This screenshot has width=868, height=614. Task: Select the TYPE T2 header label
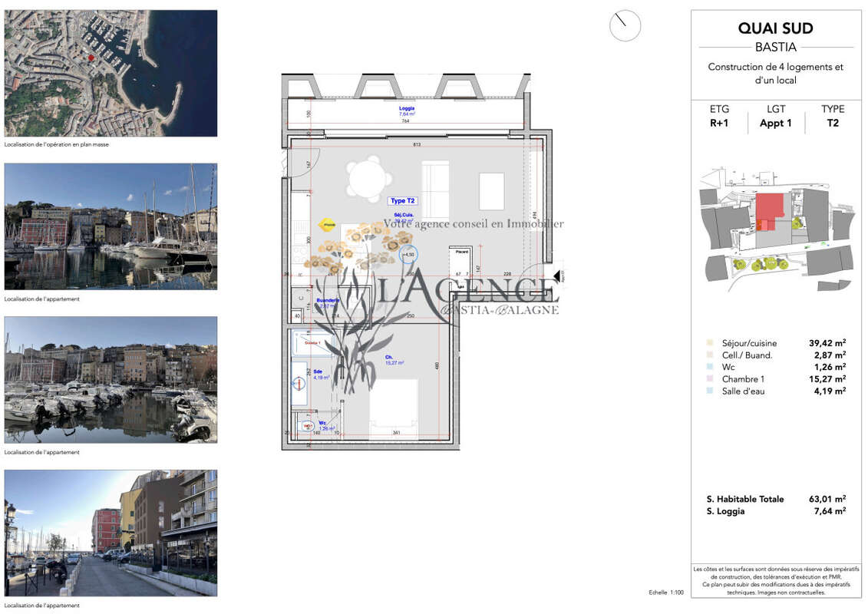click(x=832, y=116)
